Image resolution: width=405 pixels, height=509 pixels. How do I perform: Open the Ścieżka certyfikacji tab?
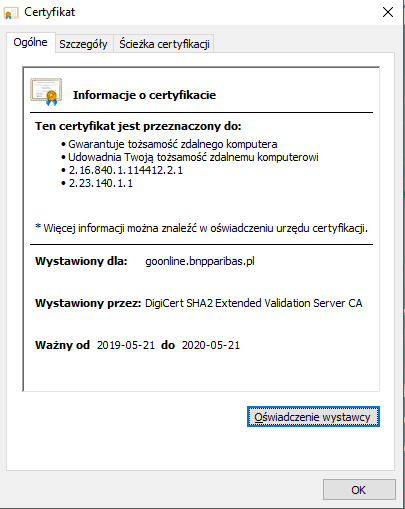point(164,44)
